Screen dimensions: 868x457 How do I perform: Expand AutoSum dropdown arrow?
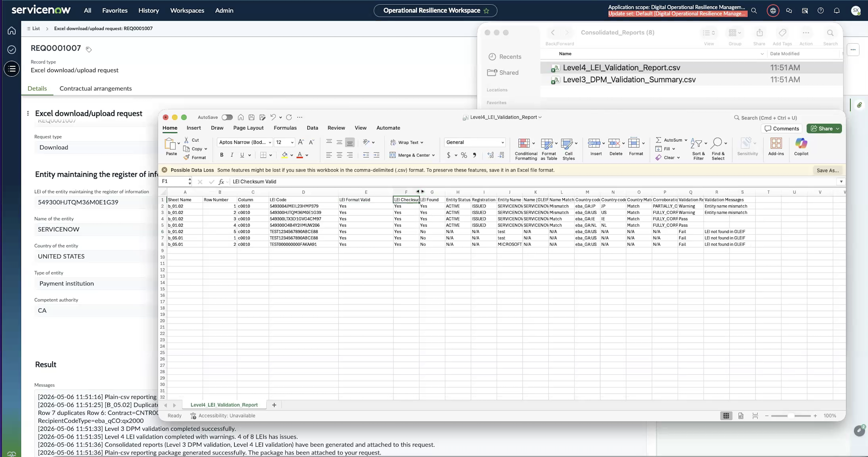tap(686, 140)
